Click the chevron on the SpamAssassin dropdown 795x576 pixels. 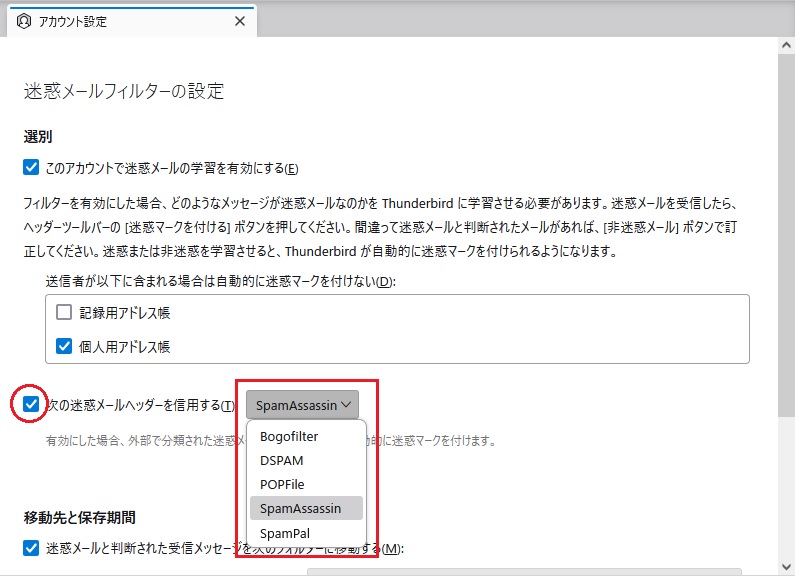click(x=346, y=405)
